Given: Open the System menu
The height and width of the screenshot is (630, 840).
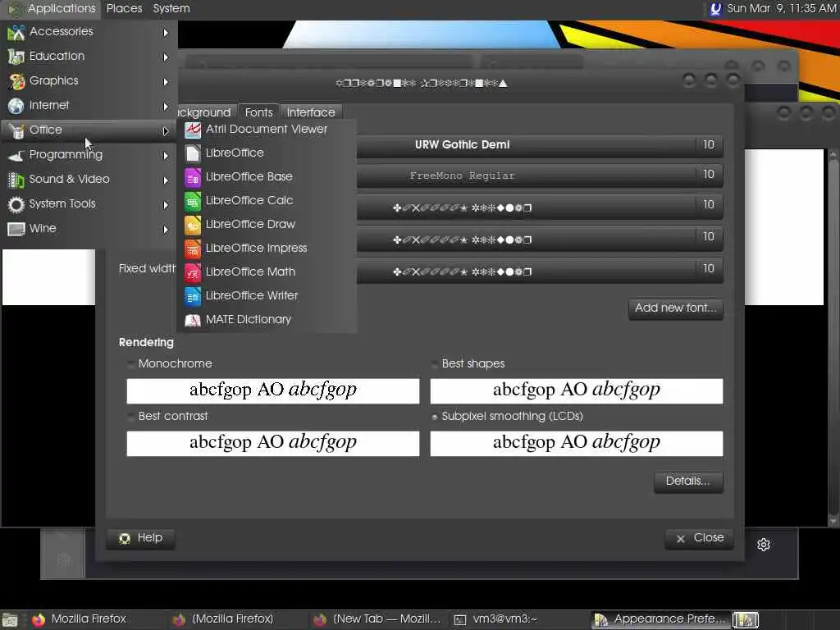Looking at the screenshot, I should (x=171, y=8).
